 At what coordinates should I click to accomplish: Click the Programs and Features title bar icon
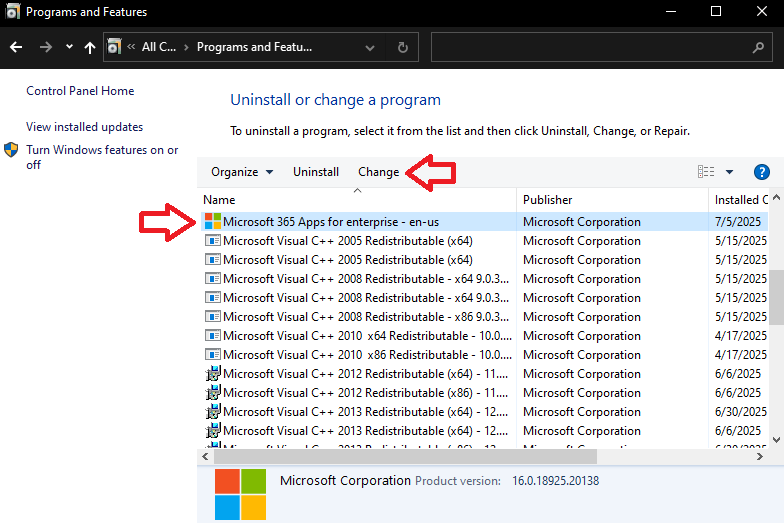(x=12, y=11)
